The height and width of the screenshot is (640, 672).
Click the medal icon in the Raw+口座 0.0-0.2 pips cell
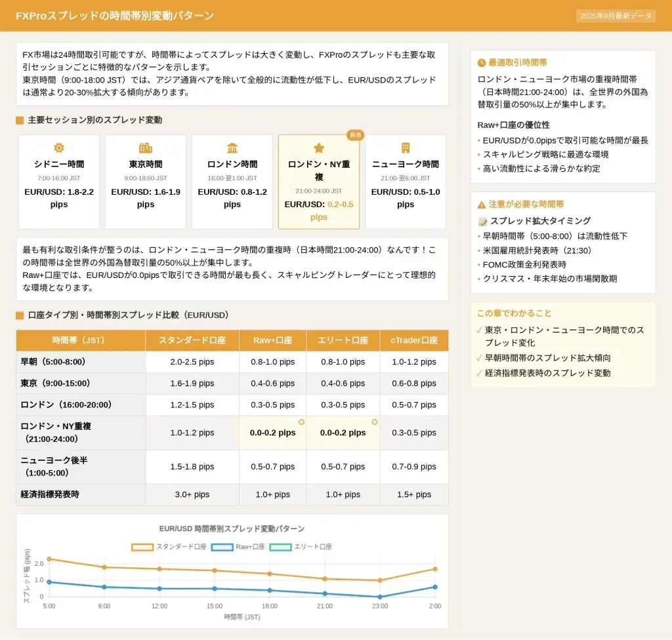(x=301, y=422)
